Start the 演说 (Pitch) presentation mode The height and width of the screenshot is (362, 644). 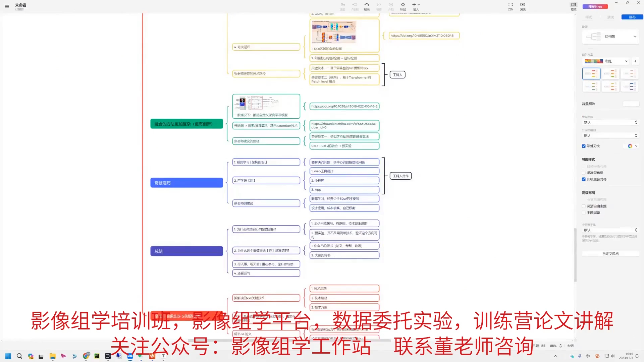(523, 6)
